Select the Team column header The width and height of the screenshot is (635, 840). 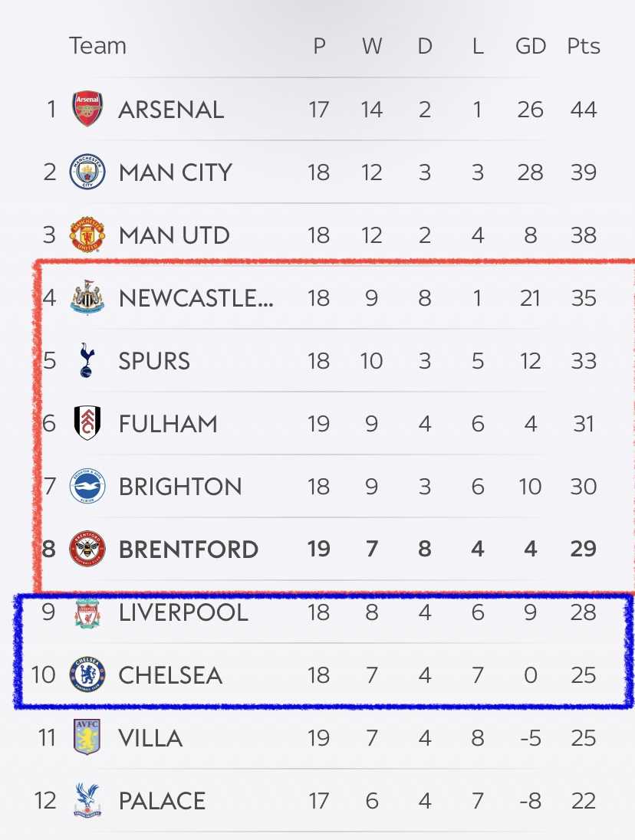pyautogui.click(x=98, y=46)
